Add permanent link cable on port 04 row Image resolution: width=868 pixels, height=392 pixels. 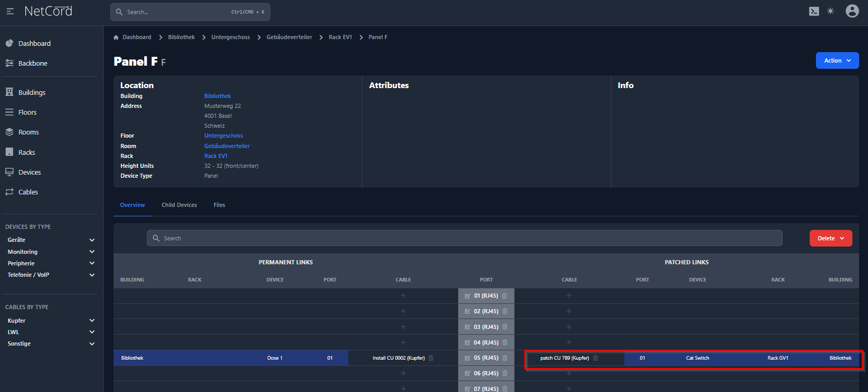coord(403,342)
